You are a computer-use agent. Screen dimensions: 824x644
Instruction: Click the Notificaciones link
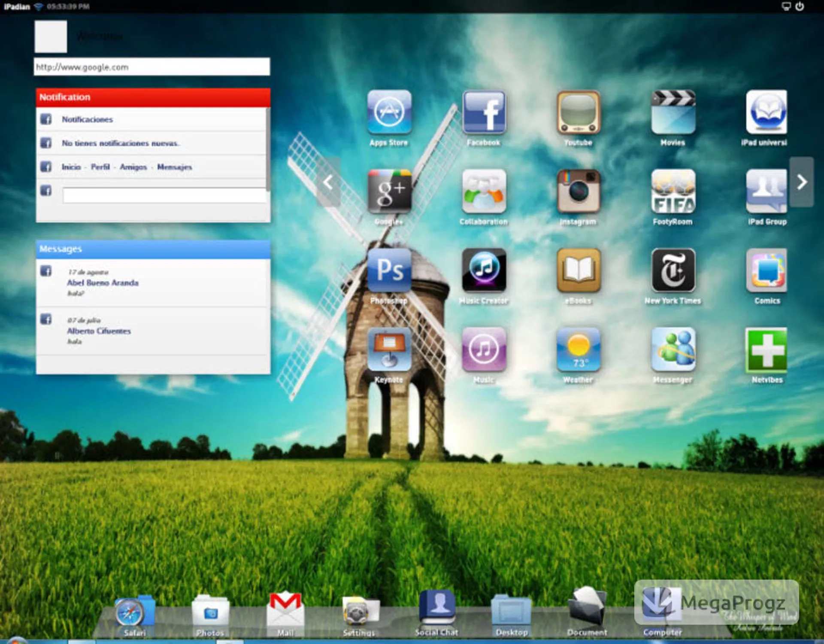(87, 119)
